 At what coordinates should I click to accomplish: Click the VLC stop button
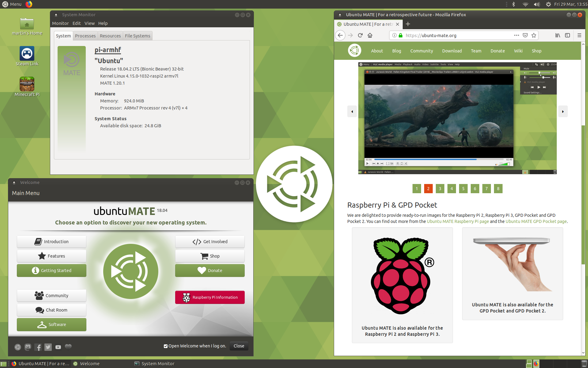click(377, 165)
